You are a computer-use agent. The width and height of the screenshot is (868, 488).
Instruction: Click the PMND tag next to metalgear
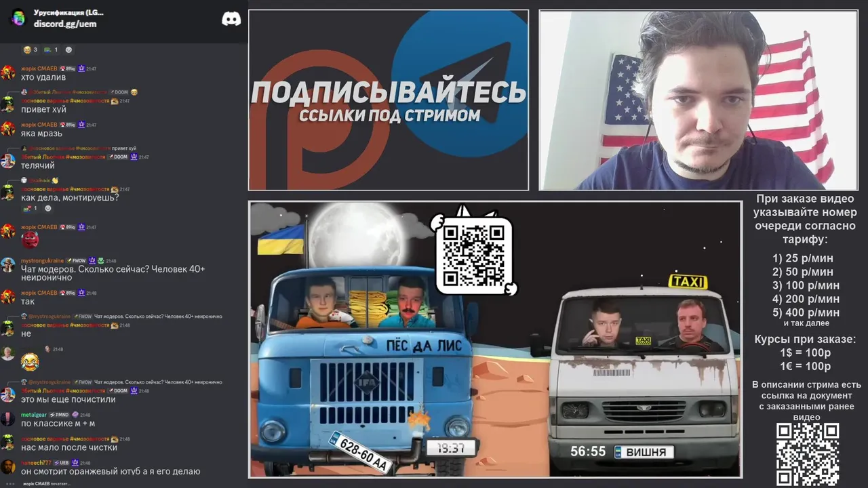click(x=58, y=415)
